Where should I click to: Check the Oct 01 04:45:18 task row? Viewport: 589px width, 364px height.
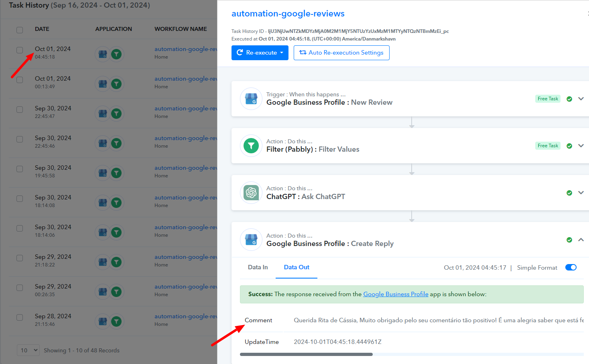(20, 50)
